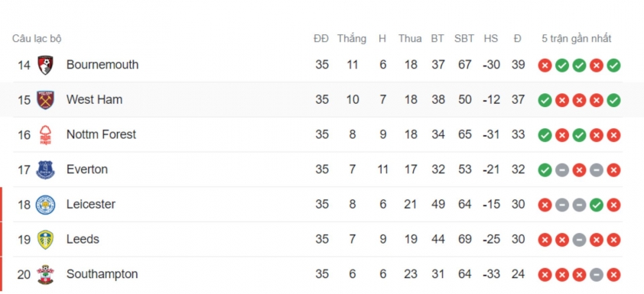Click the Leeds club crest
Viewport: 644px width, 294px height.
point(45,240)
